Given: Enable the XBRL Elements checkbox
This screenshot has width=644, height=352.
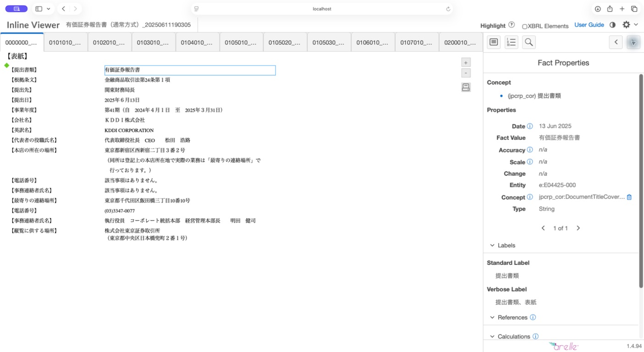Looking at the screenshot, I should click(x=525, y=27).
